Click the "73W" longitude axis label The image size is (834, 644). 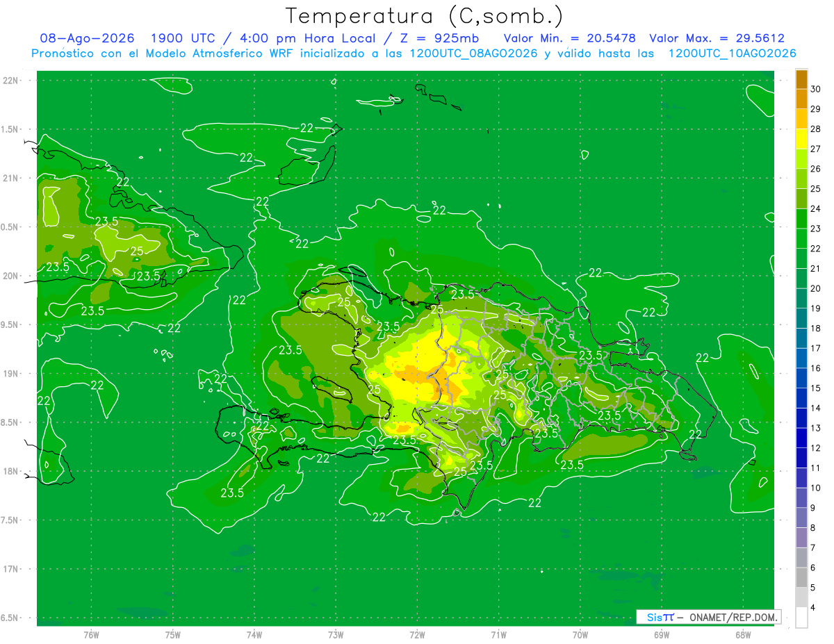[336, 634]
